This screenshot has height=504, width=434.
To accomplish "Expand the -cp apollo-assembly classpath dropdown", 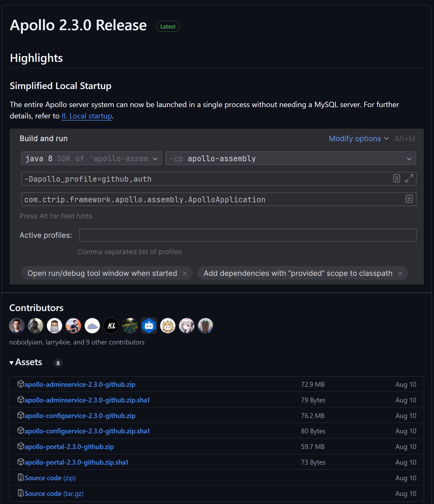I will click(x=290, y=158).
